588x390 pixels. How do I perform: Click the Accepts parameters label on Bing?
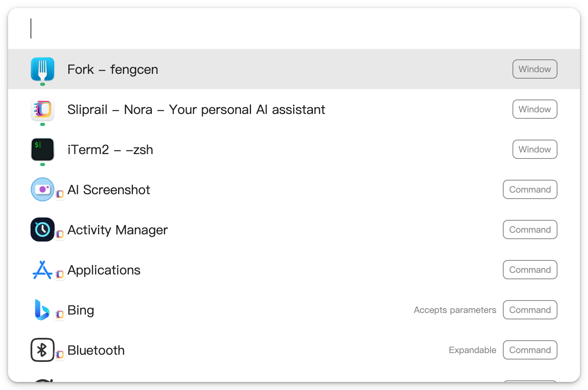455,310
